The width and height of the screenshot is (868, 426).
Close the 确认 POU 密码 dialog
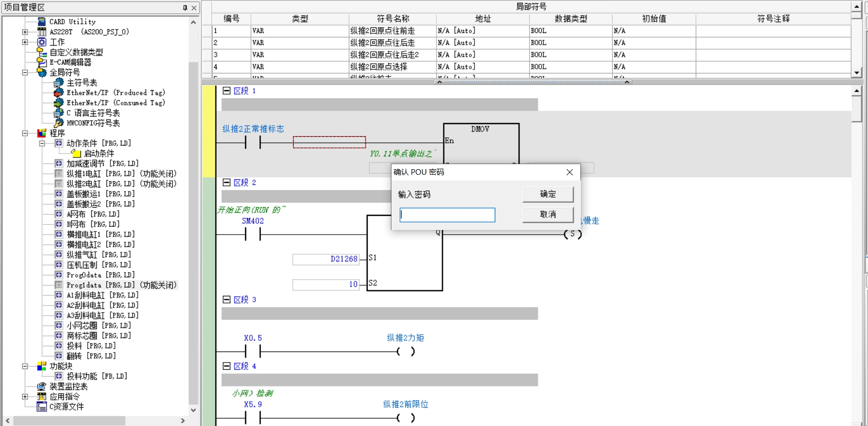click(570, 172)
